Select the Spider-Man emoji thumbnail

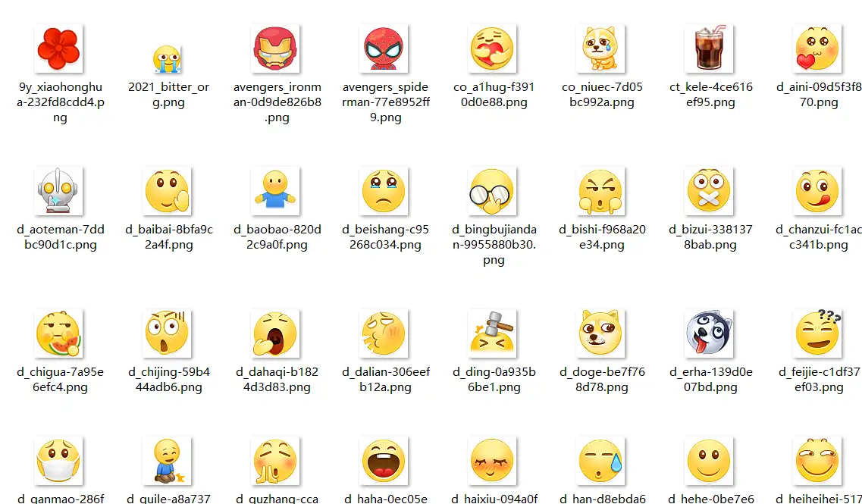384,48
